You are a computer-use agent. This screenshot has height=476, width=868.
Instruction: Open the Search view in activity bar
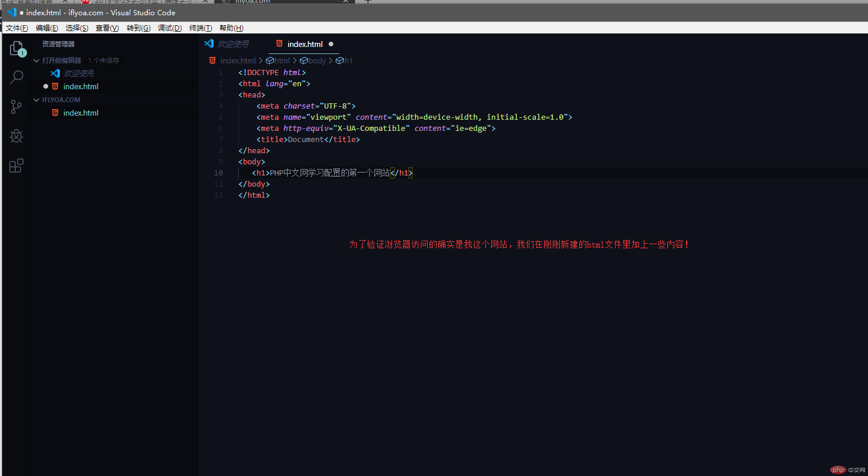point(16,77)
